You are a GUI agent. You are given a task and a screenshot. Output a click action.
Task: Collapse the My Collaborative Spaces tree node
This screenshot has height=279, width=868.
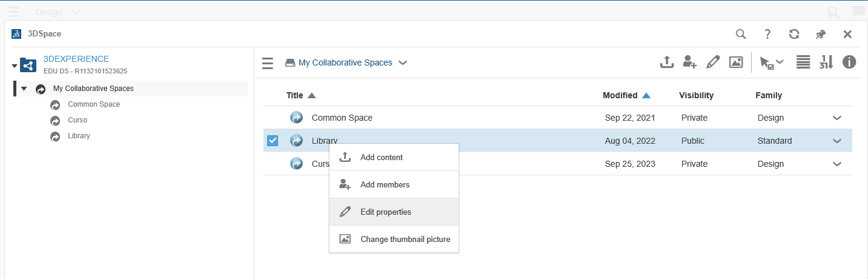click(24, 89)
